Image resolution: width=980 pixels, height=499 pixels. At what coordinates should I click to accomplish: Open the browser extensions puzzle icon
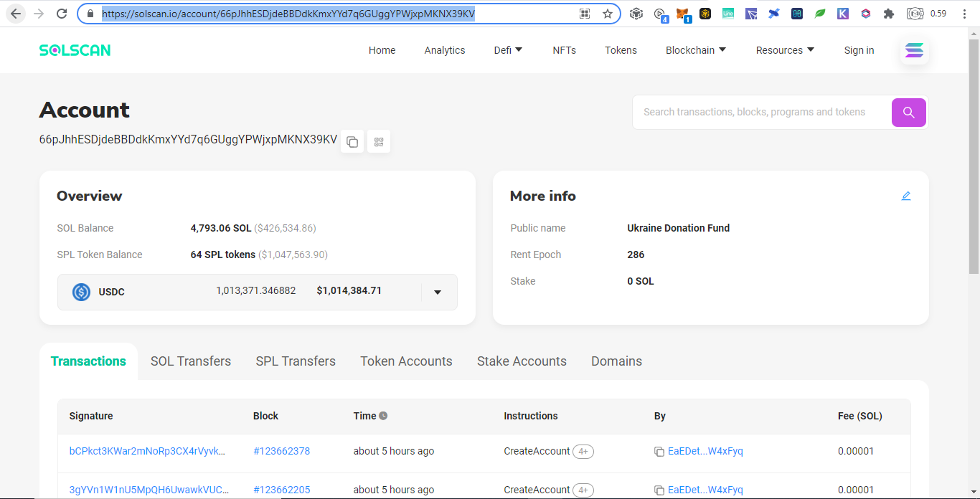click(889, 14)
